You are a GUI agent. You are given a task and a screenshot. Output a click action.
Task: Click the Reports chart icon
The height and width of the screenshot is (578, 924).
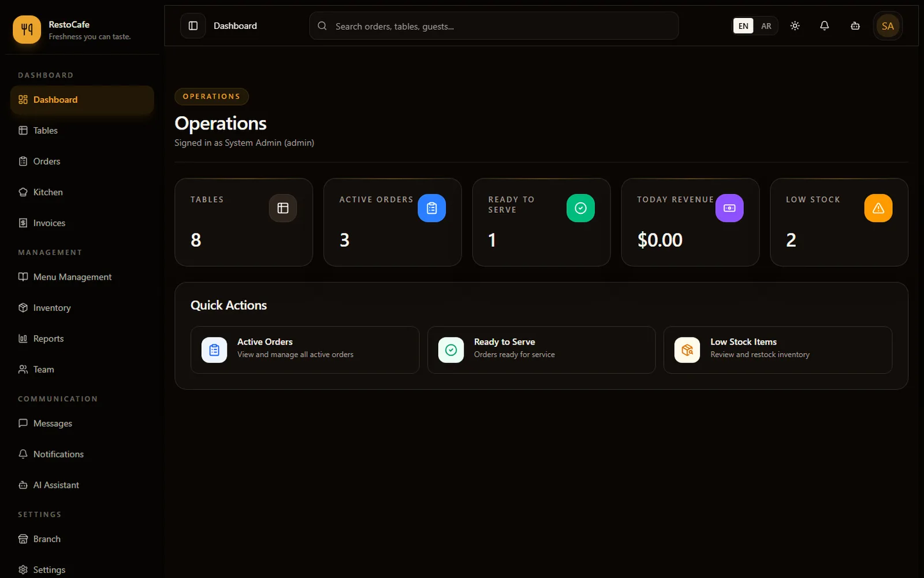tap(23, 339)
